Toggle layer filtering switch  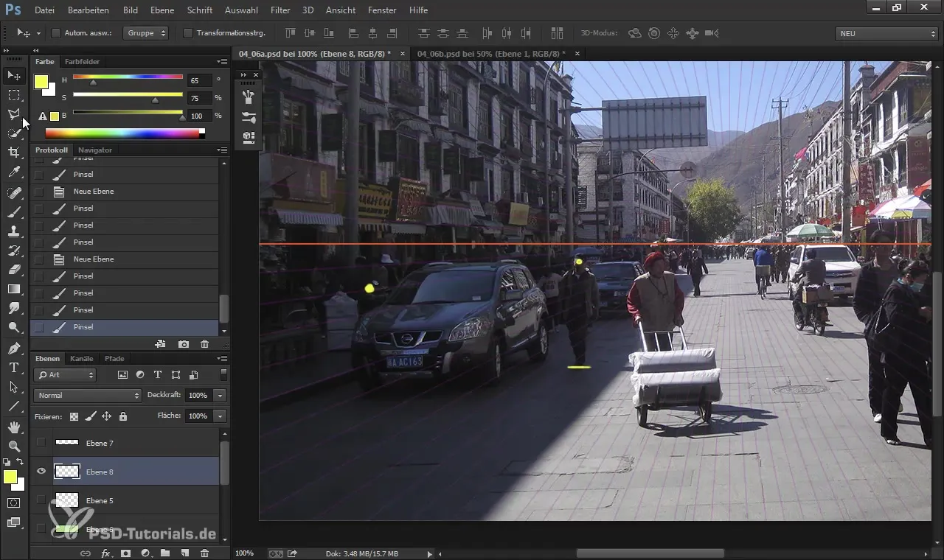[223, 375]
